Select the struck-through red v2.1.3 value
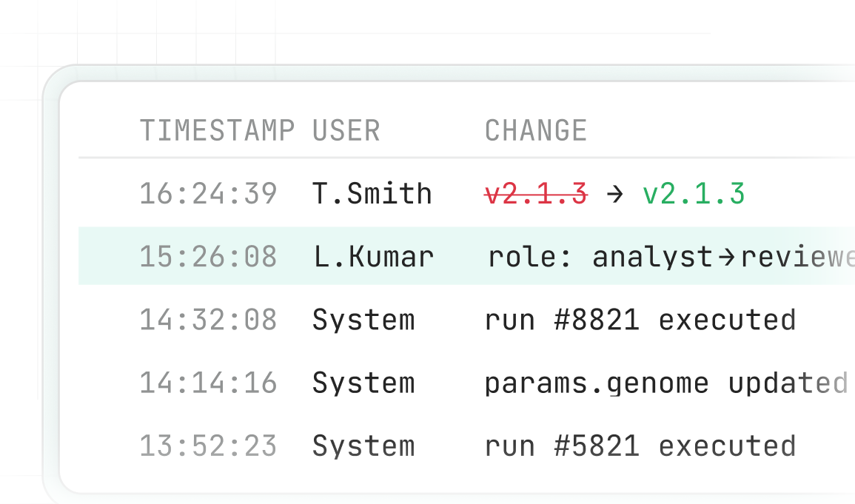 click(536, 194)
